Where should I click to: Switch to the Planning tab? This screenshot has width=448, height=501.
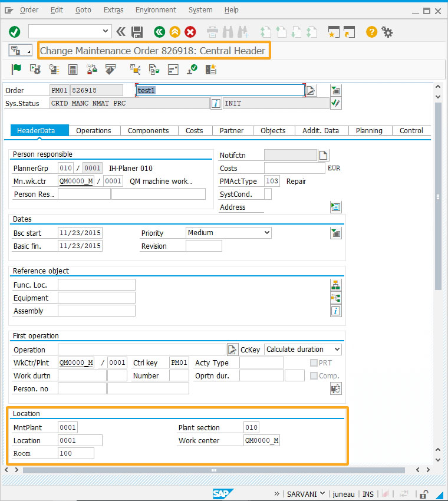pyautogui.click(x=369, y=131)
